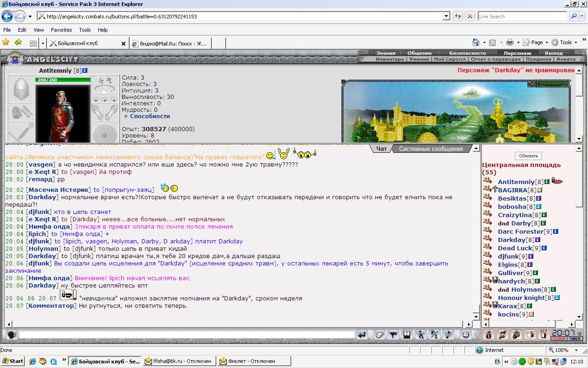Viewport: 588px width, 368px height.
Task: Open the Tools dropdown in command bar
Action: 565,42
